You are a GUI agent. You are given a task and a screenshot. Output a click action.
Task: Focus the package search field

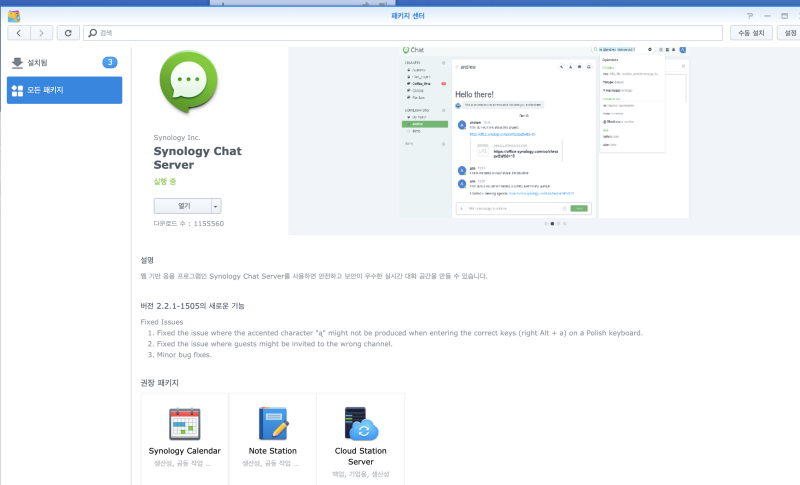[403, 33]
